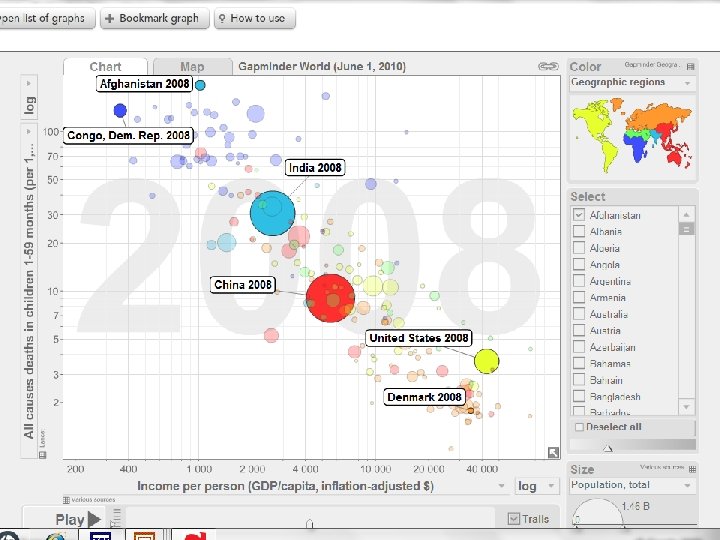
Task: Open the blue document taskbar icon
Action: [x=100, y=536]
